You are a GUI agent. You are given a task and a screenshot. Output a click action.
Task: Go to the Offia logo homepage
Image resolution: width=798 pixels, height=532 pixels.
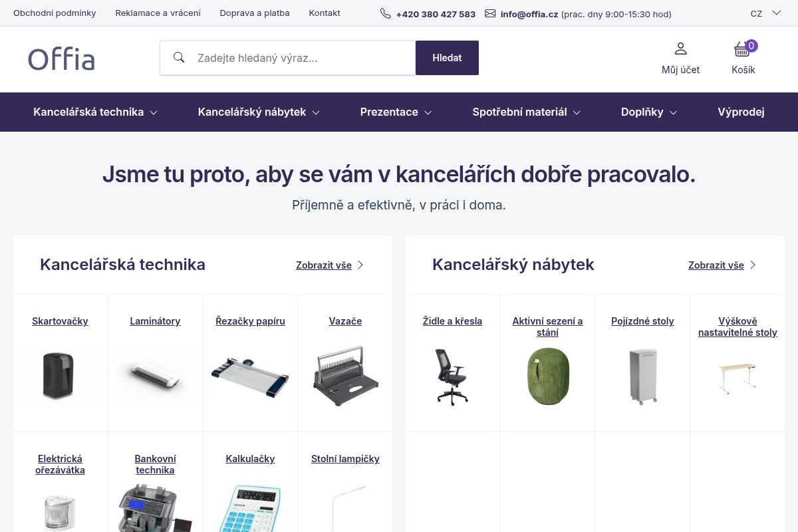coord(61,59)
